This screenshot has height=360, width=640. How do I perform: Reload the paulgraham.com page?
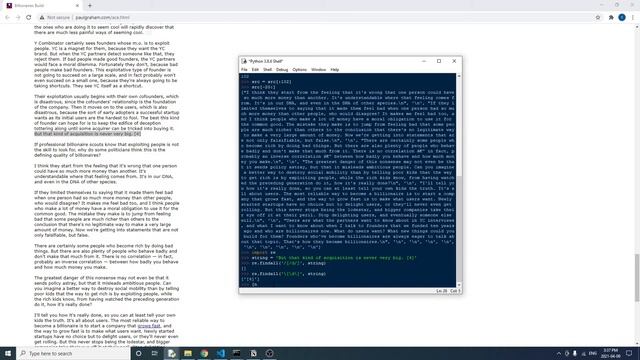29,18
